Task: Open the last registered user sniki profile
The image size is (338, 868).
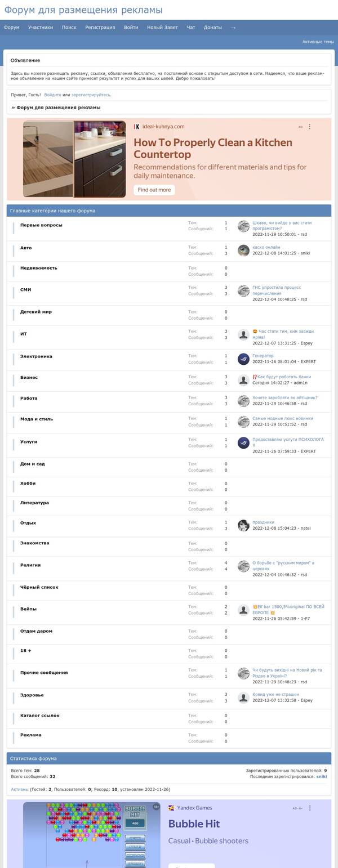Action: 322,776
